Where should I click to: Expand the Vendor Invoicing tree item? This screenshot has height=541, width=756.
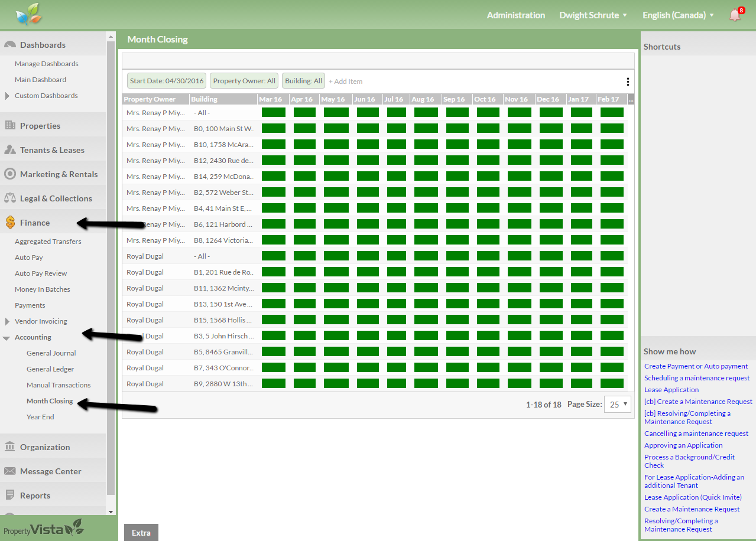point(7,321)
